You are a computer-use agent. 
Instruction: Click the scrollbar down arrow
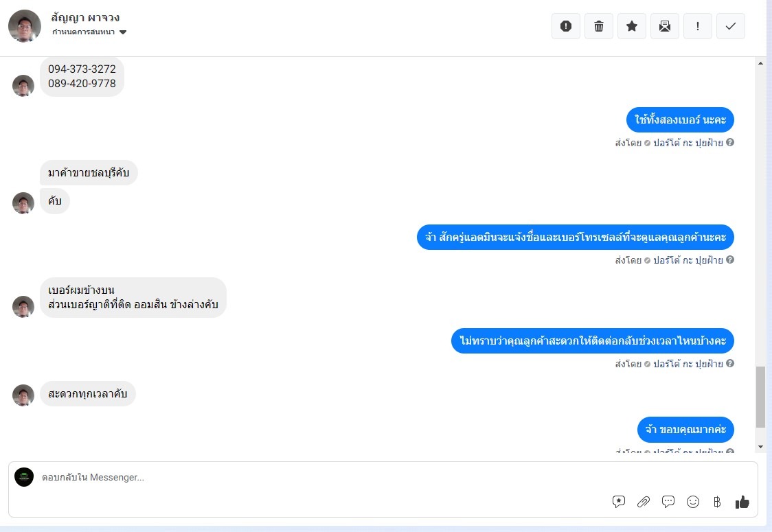(760, 447)
